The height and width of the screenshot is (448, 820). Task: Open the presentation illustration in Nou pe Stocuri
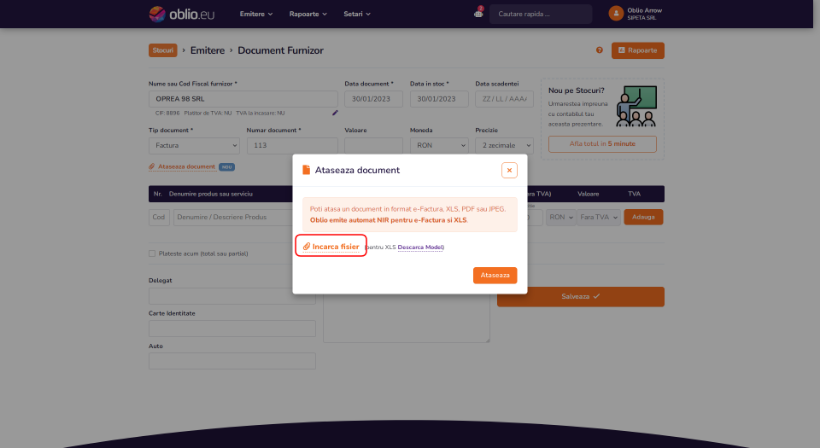click(x=636, y=106)
